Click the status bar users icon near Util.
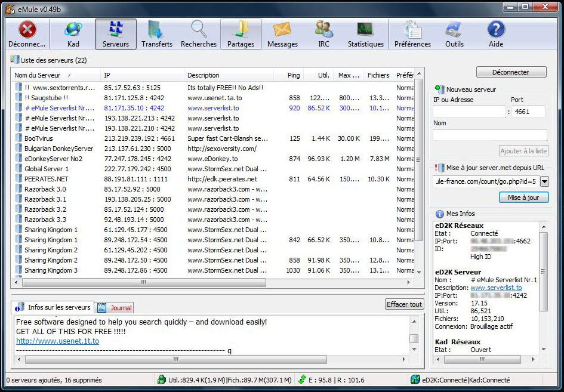The height and width of the screenshot is (392, 564). click(162, 379)
